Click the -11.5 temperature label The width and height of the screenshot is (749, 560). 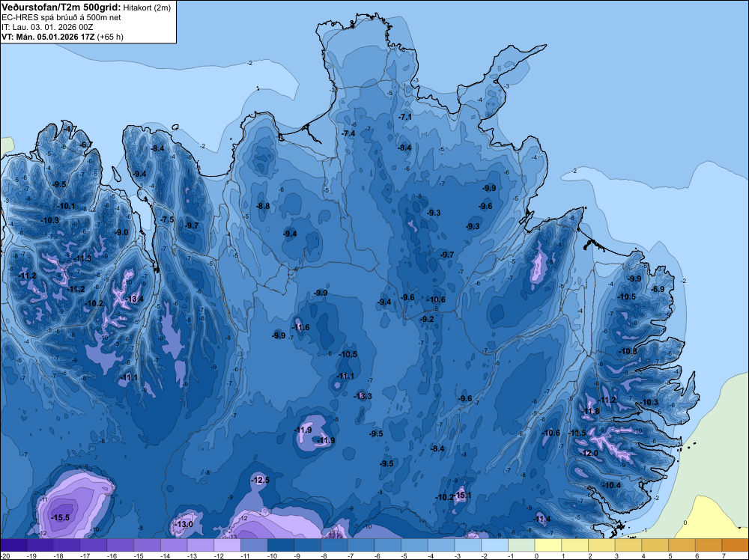pos(577,433)
